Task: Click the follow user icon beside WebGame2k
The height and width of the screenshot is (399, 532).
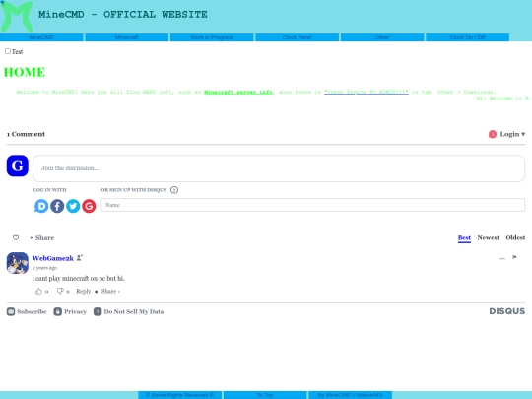Action: tap(80, 258)
